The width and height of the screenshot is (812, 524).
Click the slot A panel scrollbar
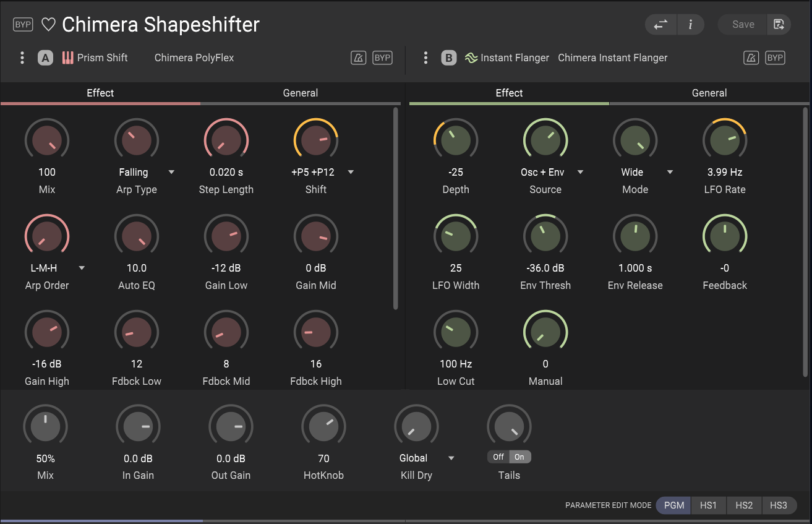pyautogui.click(x=396, y=208)
